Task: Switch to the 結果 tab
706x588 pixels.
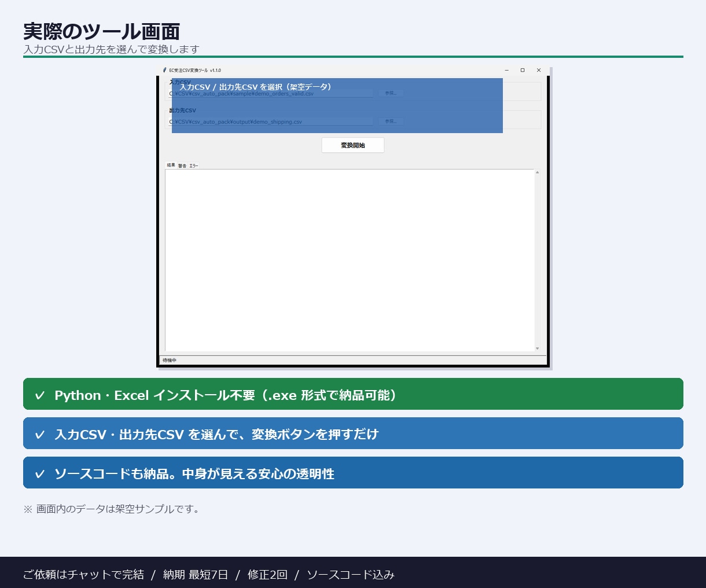Action: coord(171,166)
